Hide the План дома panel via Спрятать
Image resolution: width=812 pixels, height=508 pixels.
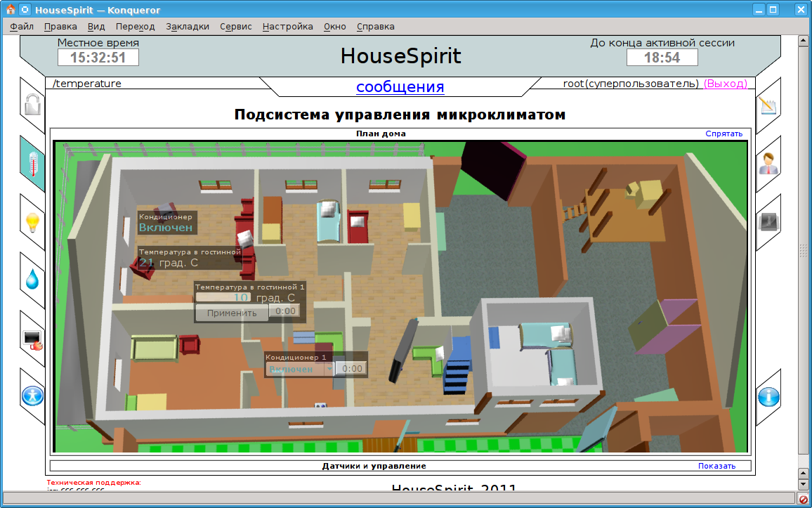723,133
